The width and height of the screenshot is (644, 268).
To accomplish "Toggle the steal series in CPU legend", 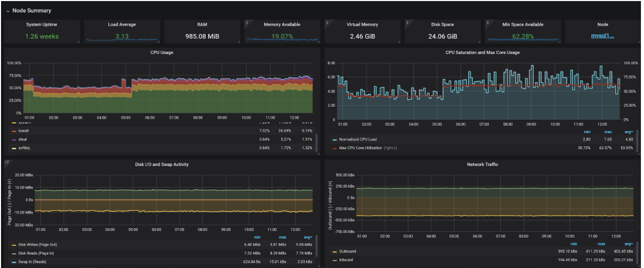I will coord(24,140).
